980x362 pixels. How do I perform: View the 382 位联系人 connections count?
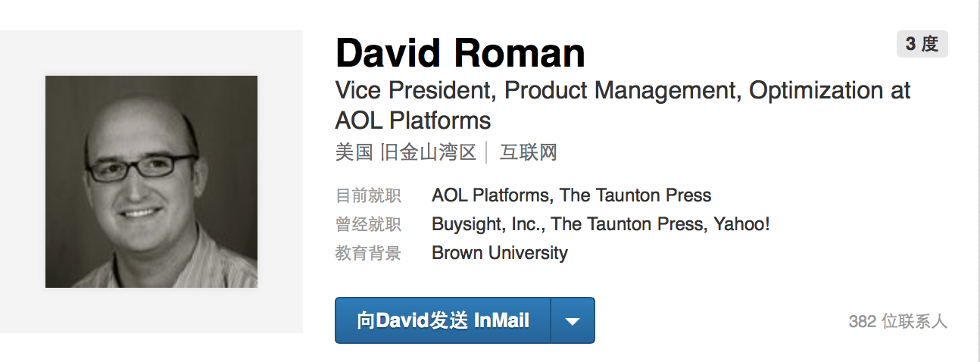click(x=897, y=321)
